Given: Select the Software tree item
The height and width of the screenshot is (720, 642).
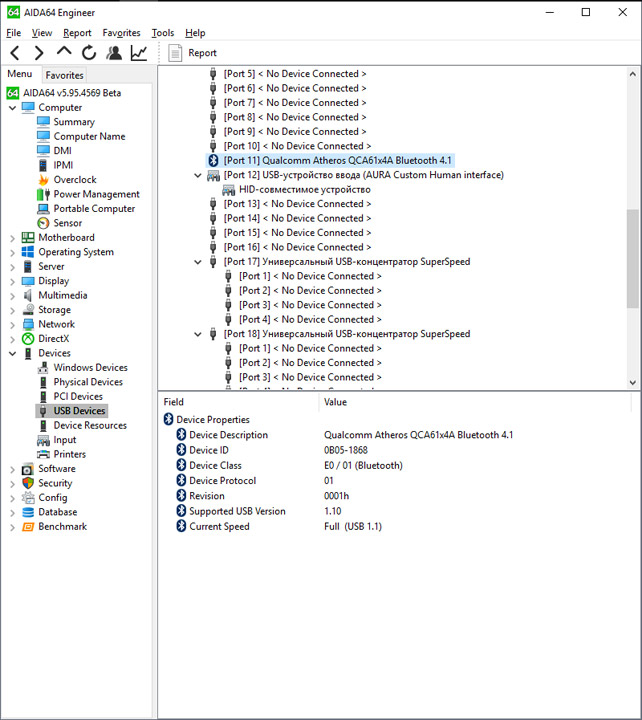Looking at the screenshot, I should click(x=57, y=469).
